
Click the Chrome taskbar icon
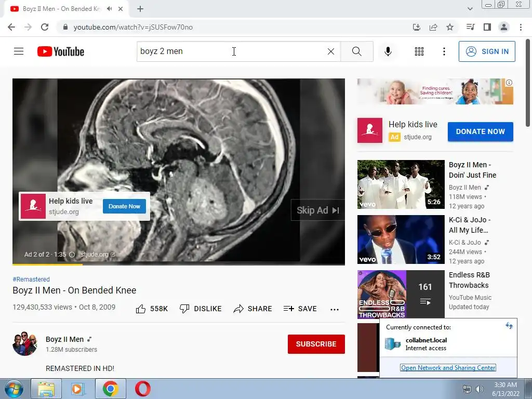click(111, 389)
